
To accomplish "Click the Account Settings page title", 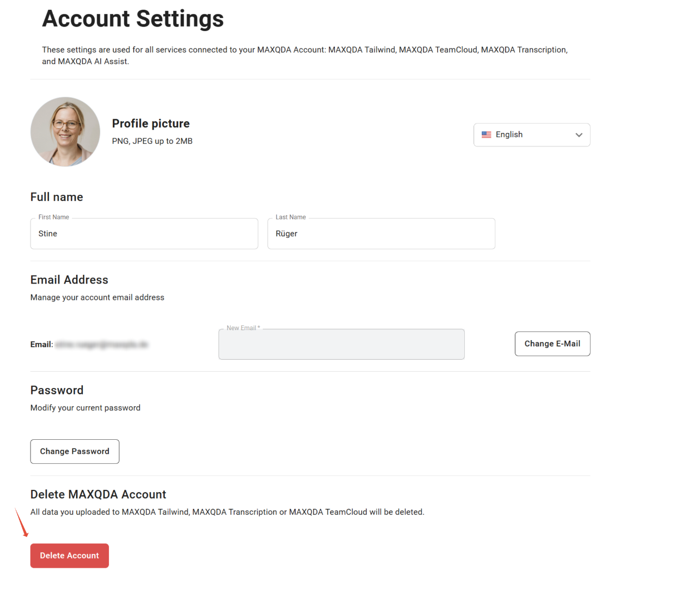I will (133, 19).
